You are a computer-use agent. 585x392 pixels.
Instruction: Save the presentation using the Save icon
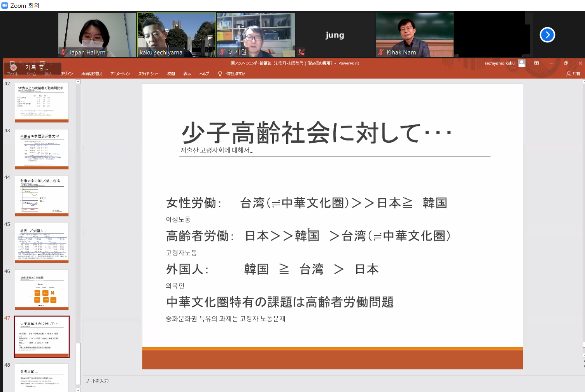[x=12, y=63]
